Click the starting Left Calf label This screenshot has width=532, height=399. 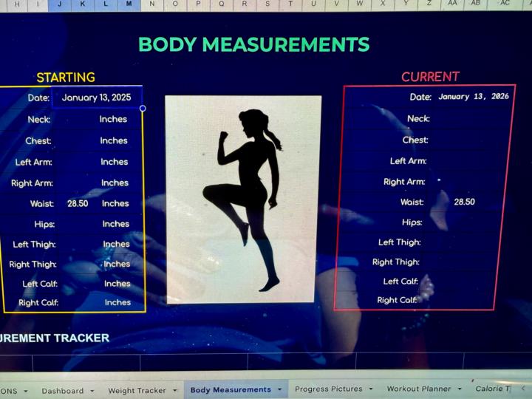point(40,284)
